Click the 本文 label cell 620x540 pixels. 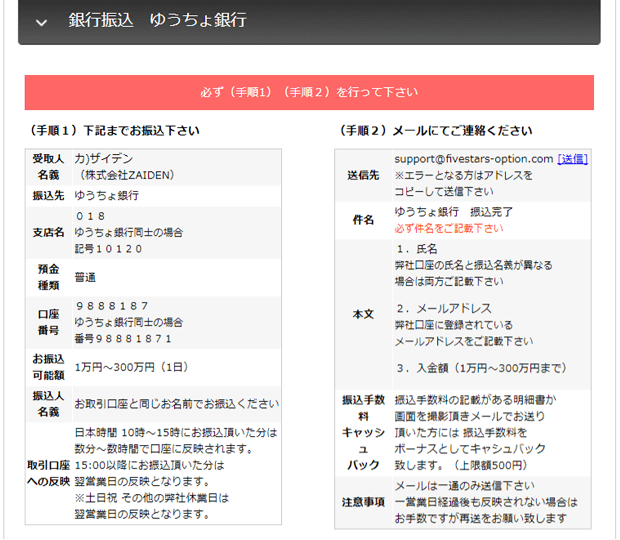[x=363, y=314]
